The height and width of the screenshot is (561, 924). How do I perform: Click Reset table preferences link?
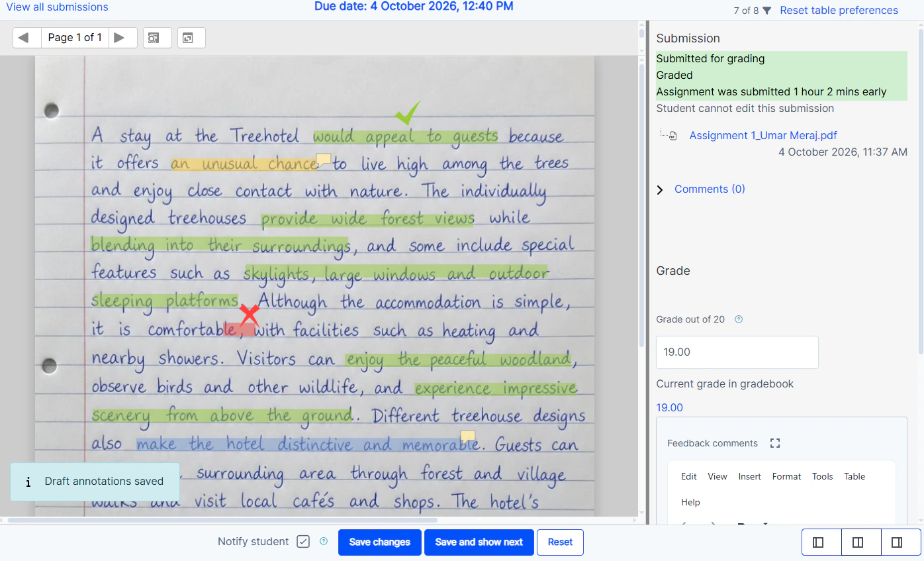(839, 11)
